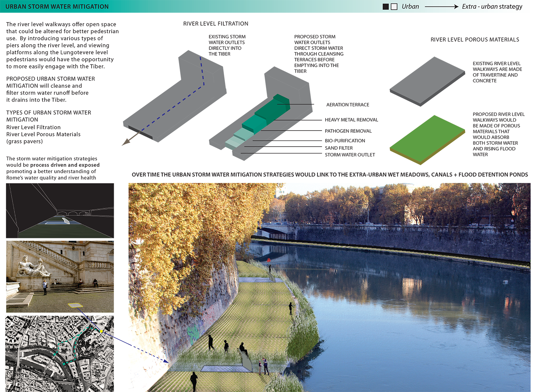Screen dimensions: 535x392
Task: Click the gray existing outlet diagram with dashed line
Action: pos(175,96)
